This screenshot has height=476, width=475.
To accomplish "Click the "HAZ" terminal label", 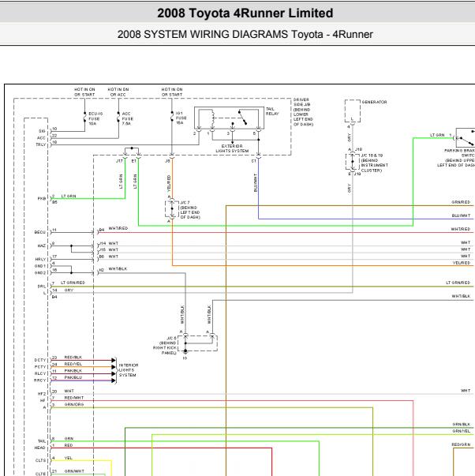I will (42, 245).
